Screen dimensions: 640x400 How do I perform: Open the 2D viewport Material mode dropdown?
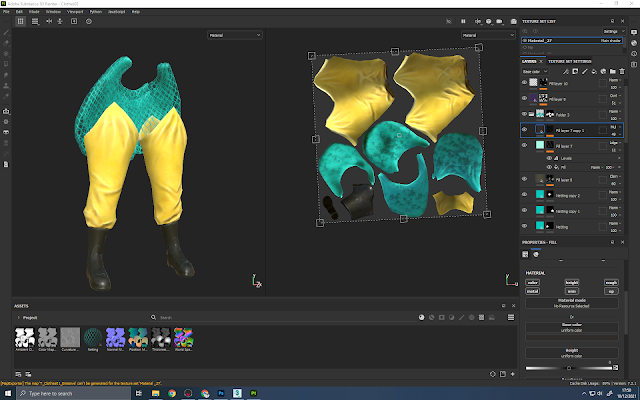(488, 35)
